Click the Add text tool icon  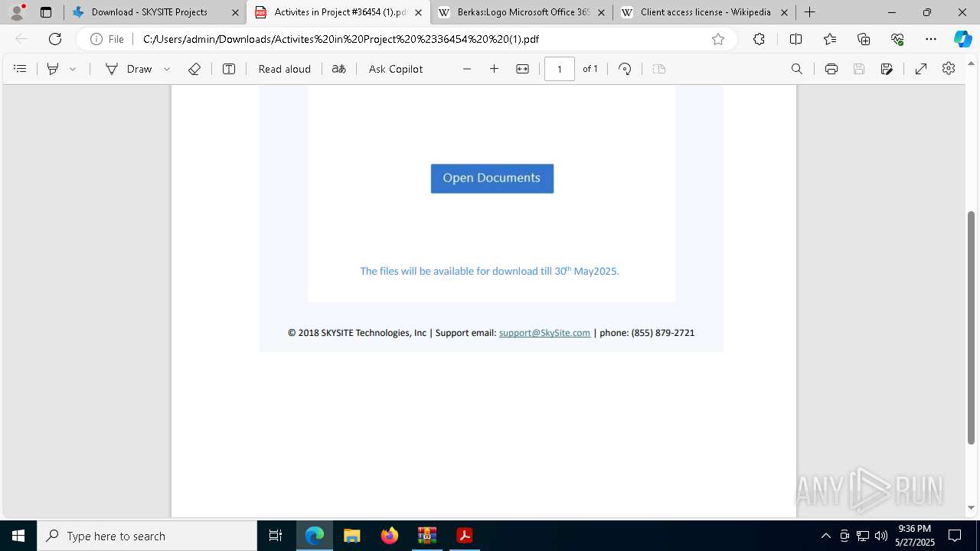tap(229, 69)
